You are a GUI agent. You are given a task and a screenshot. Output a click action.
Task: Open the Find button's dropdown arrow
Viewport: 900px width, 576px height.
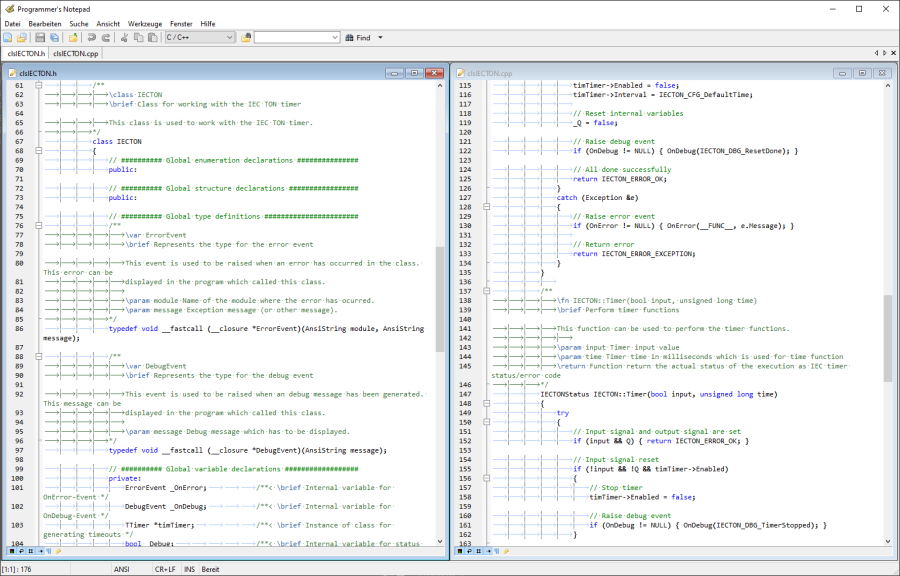point(380,37)
